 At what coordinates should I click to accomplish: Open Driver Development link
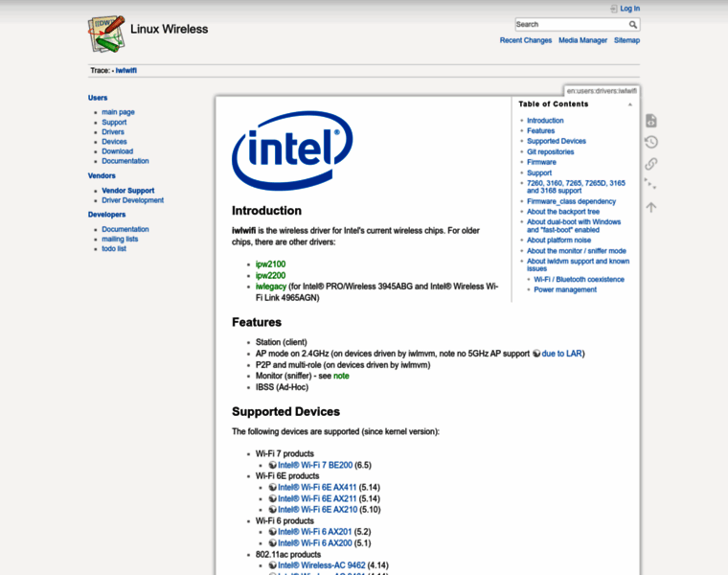coord(133,200)
